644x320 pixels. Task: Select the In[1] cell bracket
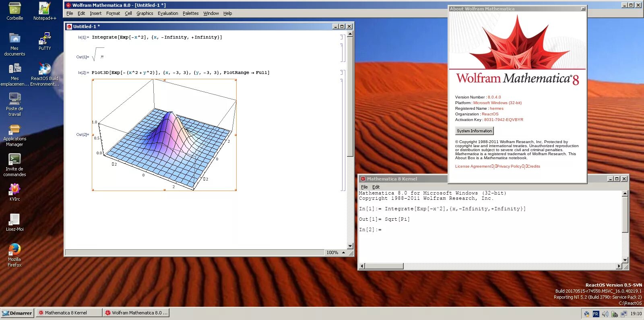tap(342, 37)
